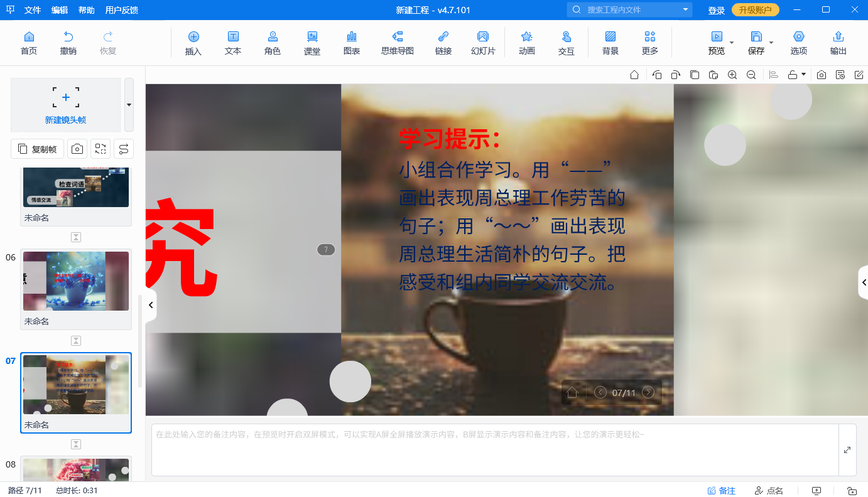Take a canvas screenshot with camera icon
The image size is (868, 497).
(822, 75)
